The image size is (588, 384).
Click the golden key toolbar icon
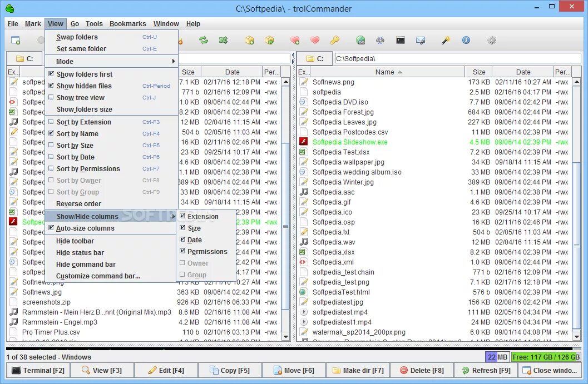coord(334,40)
